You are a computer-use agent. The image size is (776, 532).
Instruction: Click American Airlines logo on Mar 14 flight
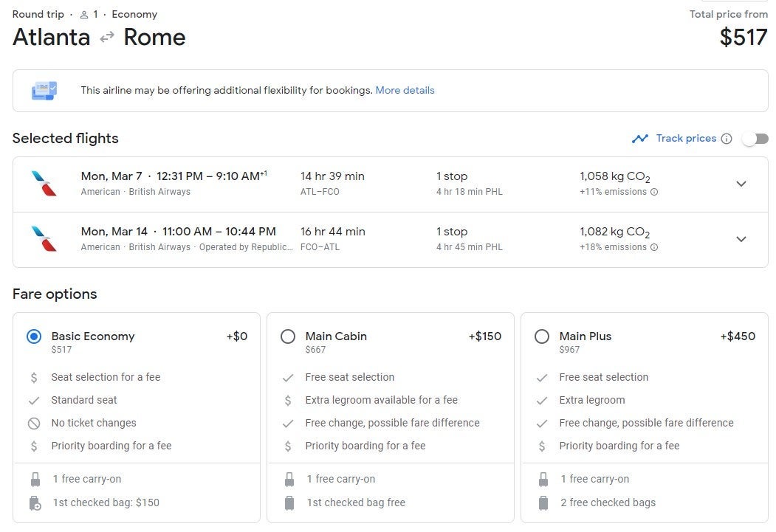pos(44,239)
